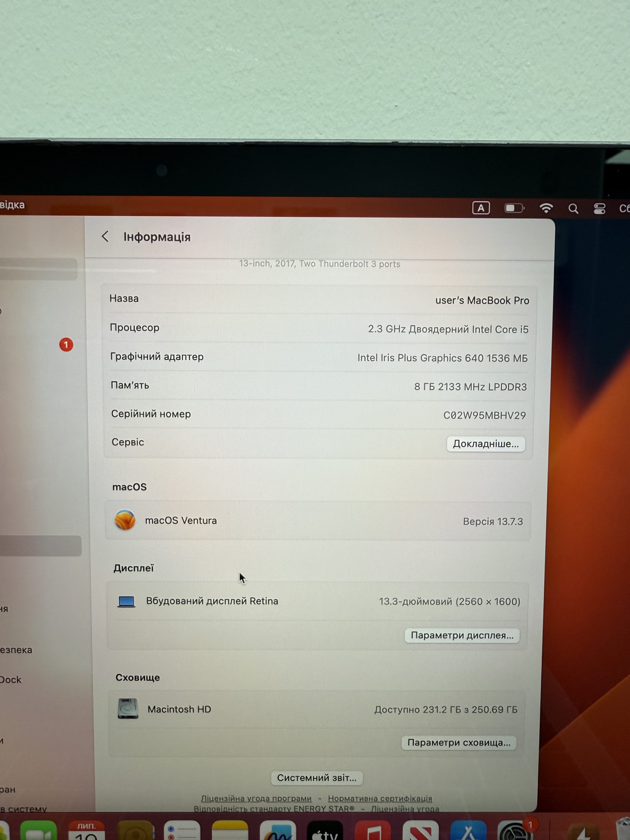Screen dimensions: 630x840
Task: Open the battery status menu
Action: (514, 208)
